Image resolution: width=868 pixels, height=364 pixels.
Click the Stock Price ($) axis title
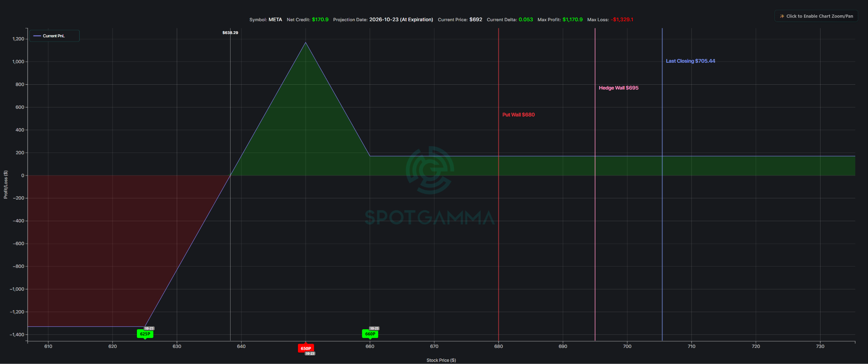tap(441, 360)
